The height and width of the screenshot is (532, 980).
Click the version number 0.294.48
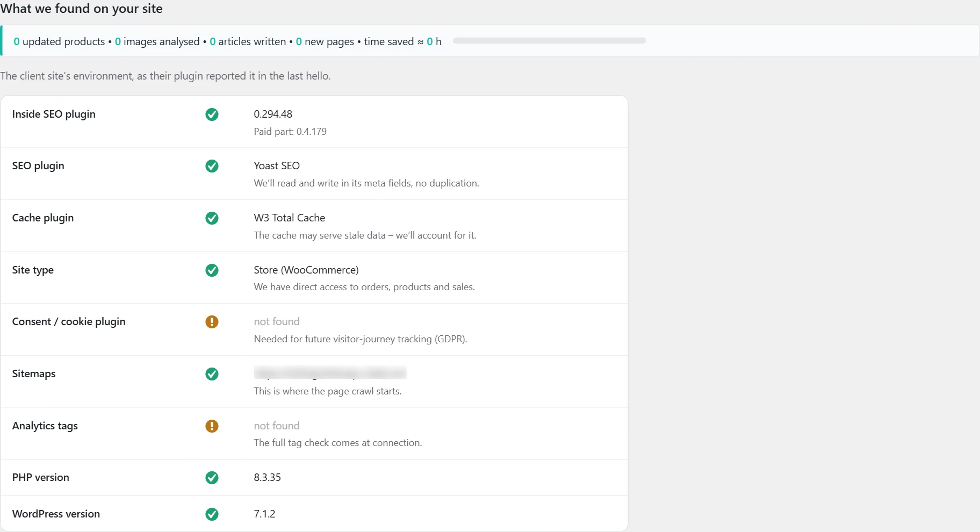click(273, 114)
